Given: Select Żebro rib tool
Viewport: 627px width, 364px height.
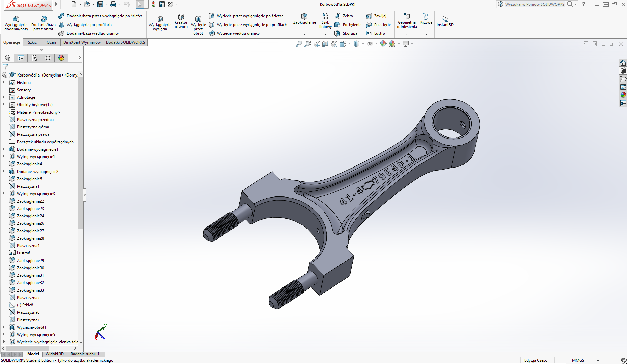Looking at the screenshot, I should tap(344, 16).
